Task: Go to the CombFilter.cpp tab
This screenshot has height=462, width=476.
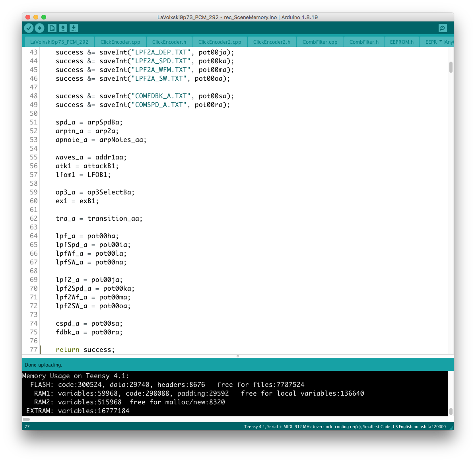Action: [320, 42]
